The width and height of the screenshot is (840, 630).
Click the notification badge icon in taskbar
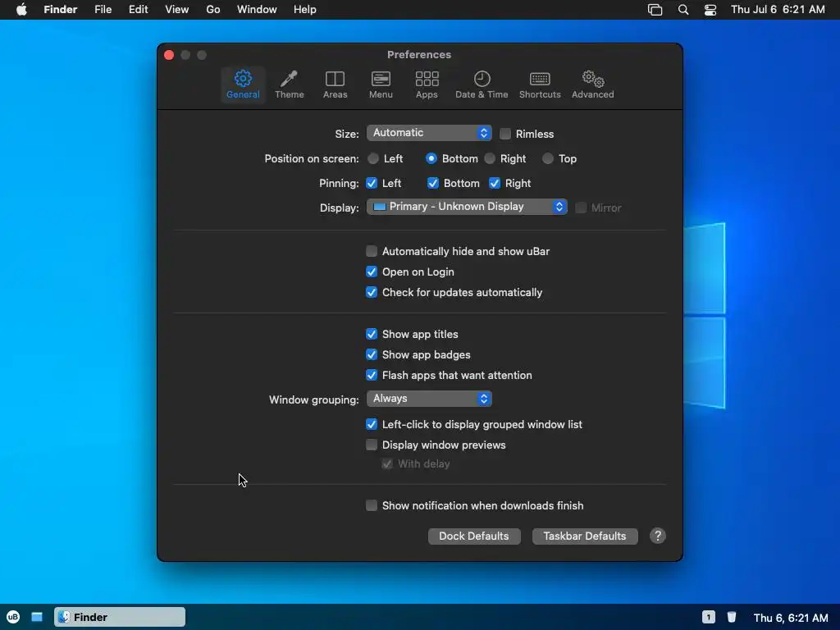point(708,617)
